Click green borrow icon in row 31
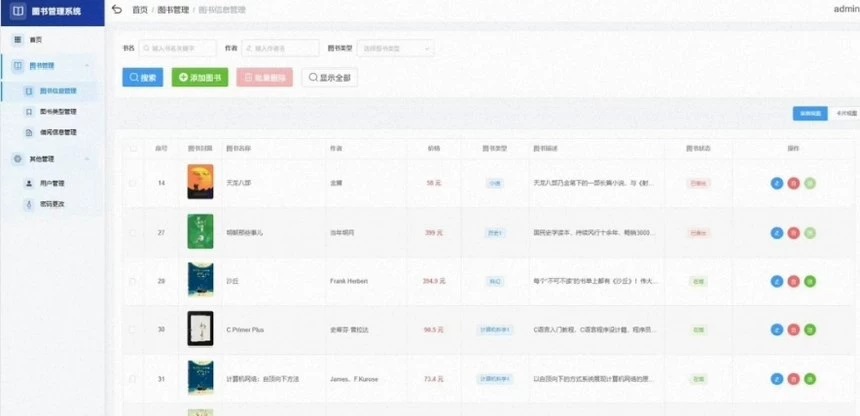The image size is (860, 416). [x=810, y=379]
